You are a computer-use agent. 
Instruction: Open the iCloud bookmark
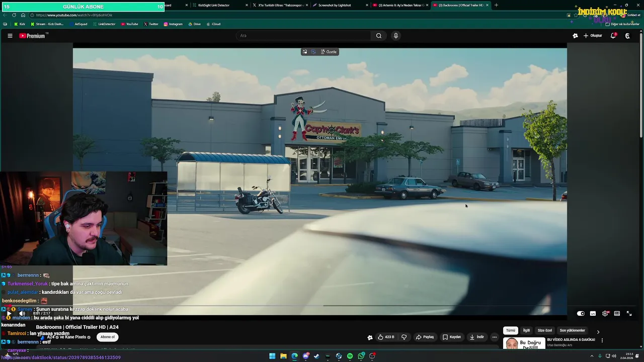[213, 24]
